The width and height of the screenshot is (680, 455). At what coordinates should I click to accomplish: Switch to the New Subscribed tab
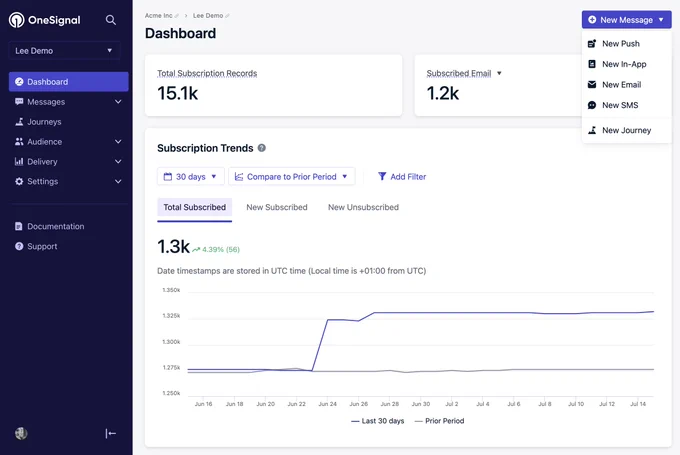pos(277,207)
